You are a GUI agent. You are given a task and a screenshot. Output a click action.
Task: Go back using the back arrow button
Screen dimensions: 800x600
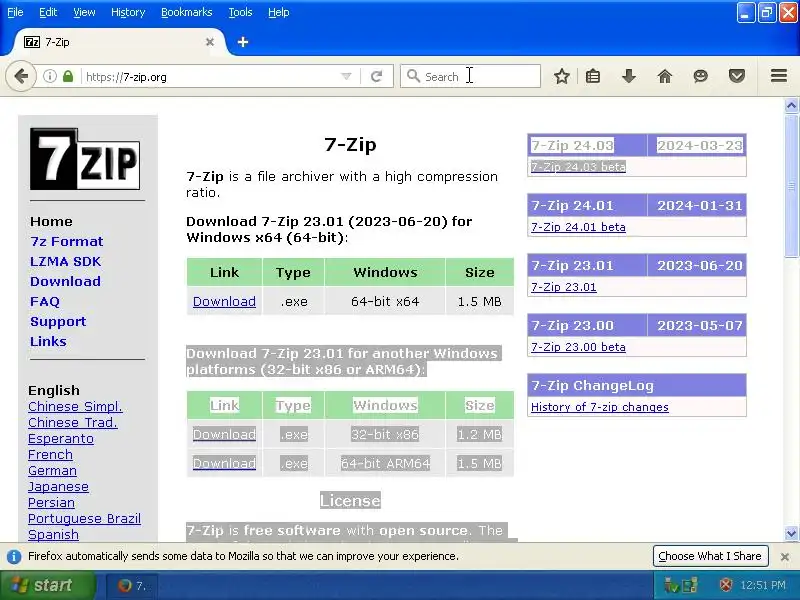click(21, 77)
